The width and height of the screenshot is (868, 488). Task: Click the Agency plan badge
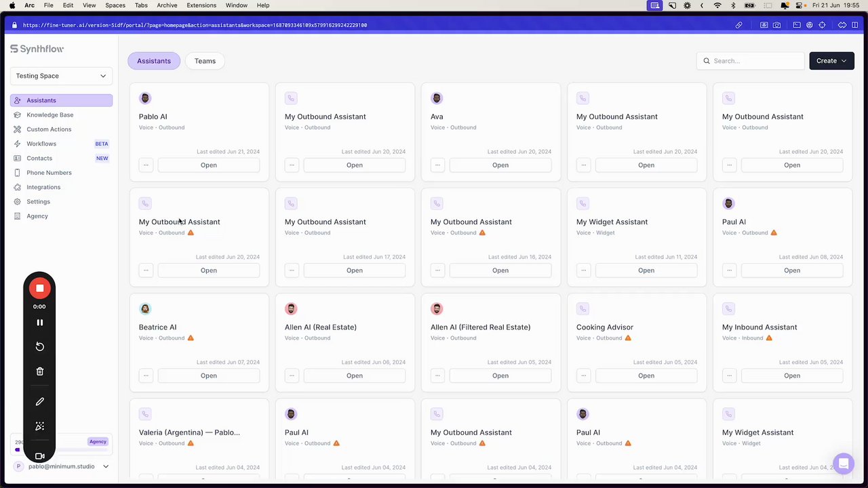click(x=98, y=442)
